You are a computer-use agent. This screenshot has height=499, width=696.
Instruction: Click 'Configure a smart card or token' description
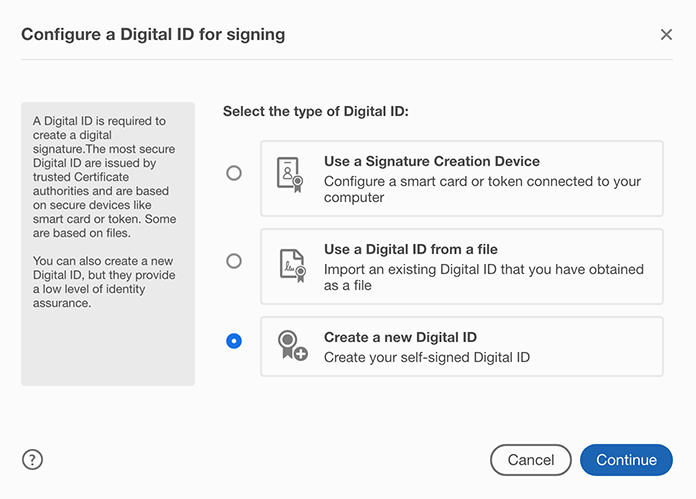482,189
